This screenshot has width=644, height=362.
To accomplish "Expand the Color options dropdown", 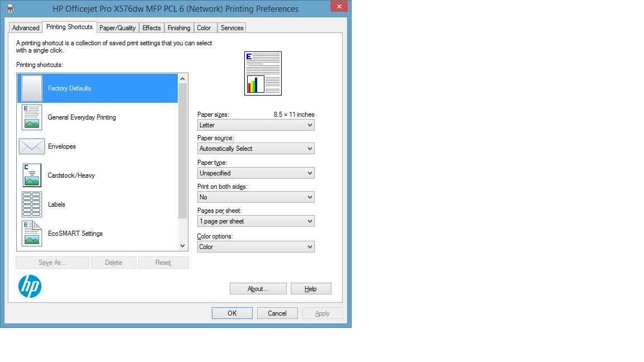I will tap(256, 247).
